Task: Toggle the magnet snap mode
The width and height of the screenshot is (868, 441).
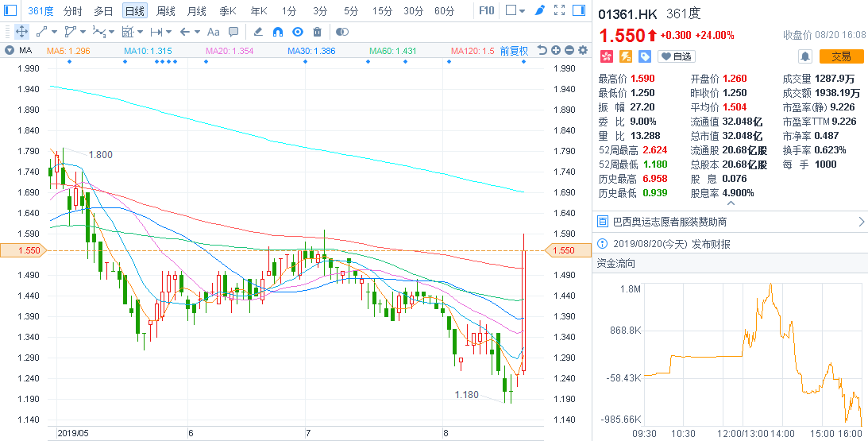Action: coord(278,32)
